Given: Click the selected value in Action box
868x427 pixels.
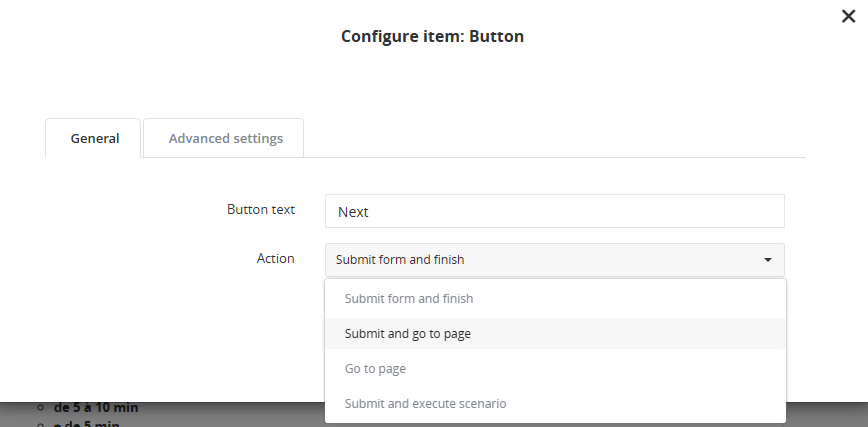Looking at the screenshot, I should tap(400, 260).
